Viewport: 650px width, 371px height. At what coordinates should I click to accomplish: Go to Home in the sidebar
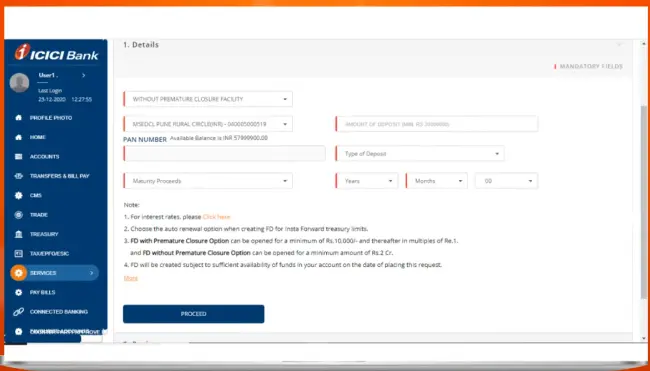click(x=38, y=137)
